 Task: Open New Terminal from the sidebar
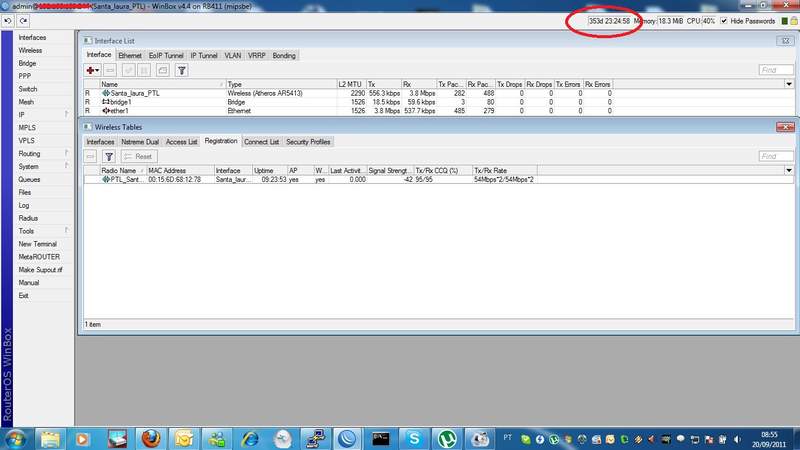[37, 244]
